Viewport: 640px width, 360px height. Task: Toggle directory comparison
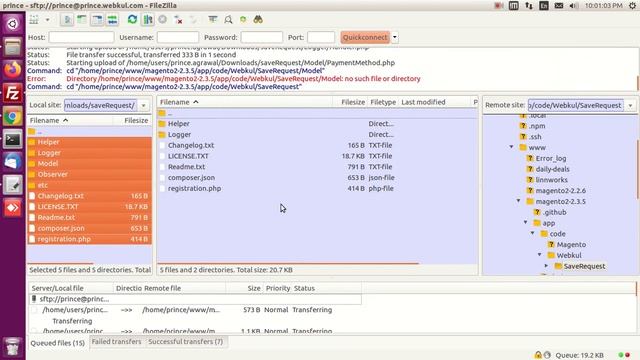click(228, 20)
